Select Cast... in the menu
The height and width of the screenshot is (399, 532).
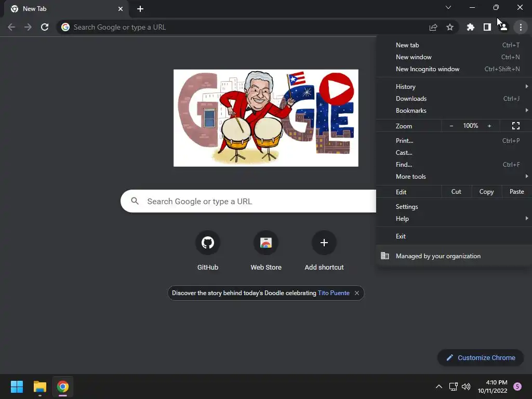tap(454, 153)
